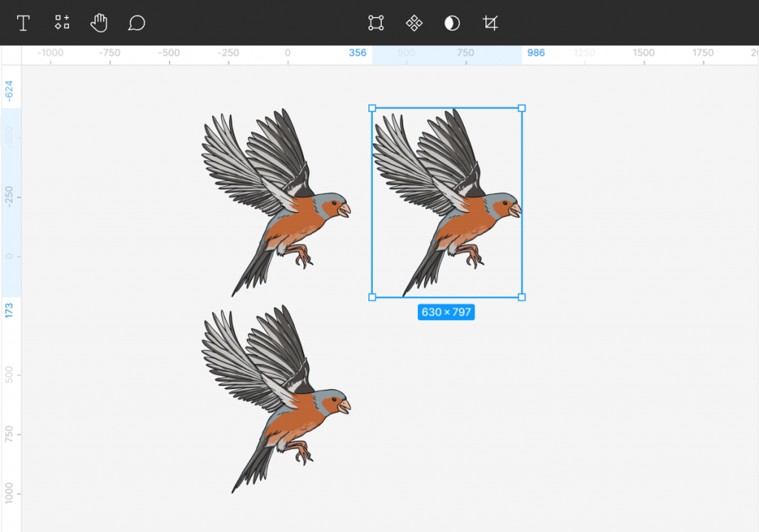Select the Hand tool for panning

coord(99,23)
